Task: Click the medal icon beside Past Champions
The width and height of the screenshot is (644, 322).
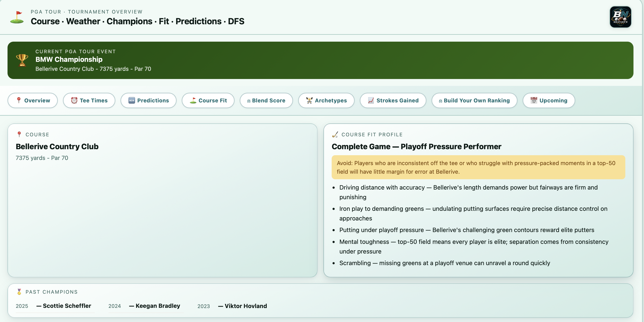Action: click(x=19, y=292)
